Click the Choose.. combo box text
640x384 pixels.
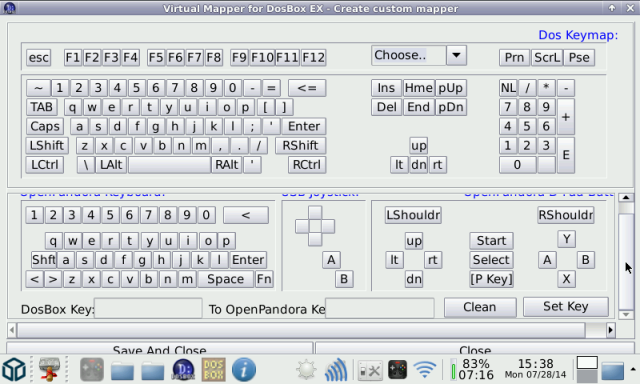pyautogui.click(x=409, y=55)
